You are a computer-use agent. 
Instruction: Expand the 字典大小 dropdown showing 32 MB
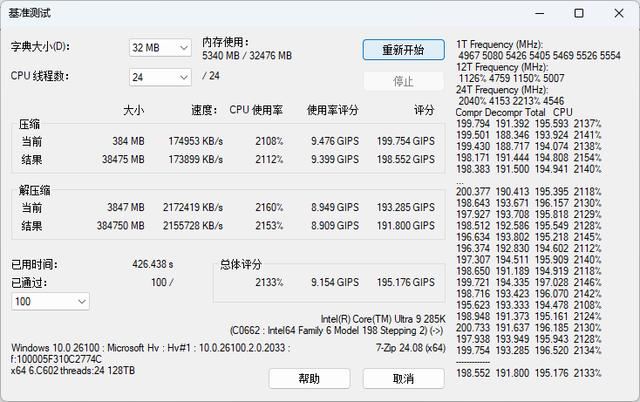tap(160, 48)
